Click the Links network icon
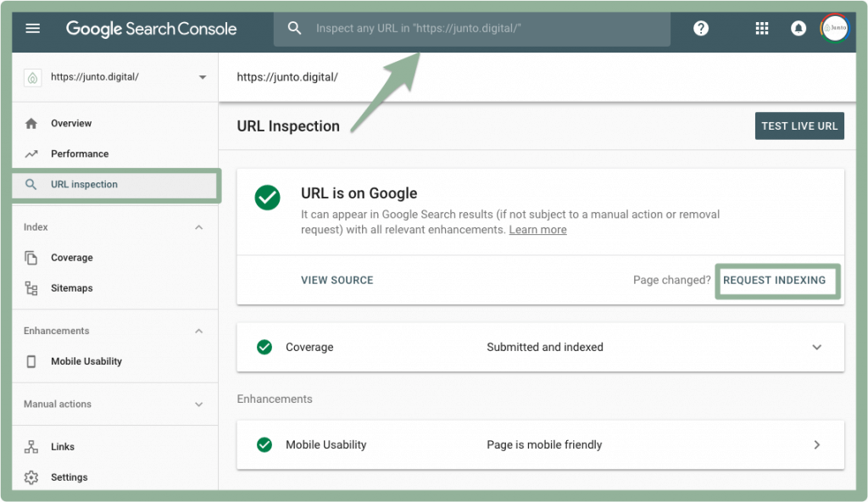This screenshot has height=502, width=868. (31, 447)
